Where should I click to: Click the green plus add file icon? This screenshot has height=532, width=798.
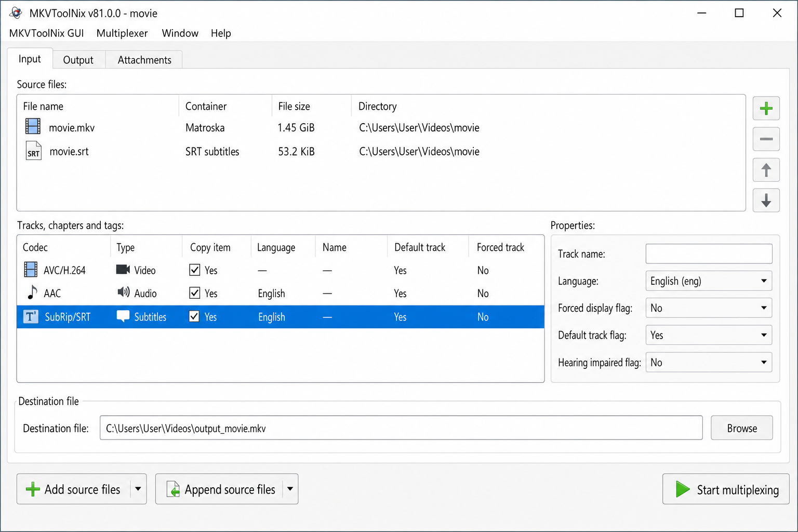coord(766,109)
